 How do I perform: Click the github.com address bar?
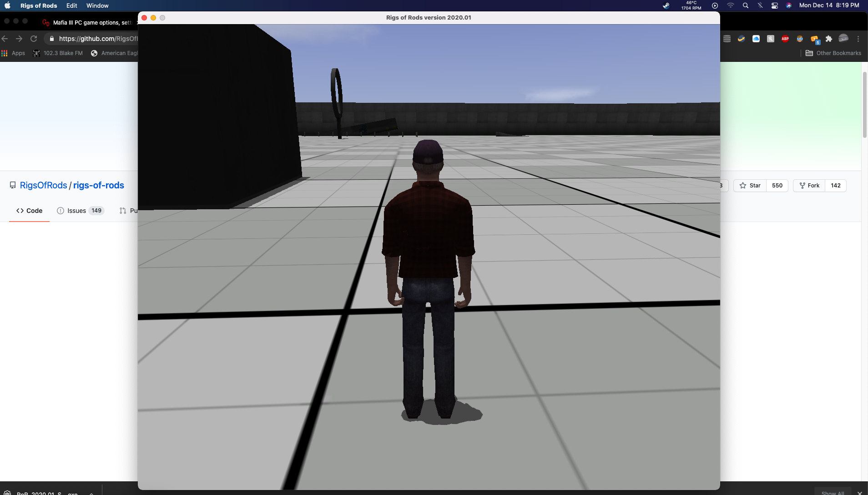[x=98, y=39]
